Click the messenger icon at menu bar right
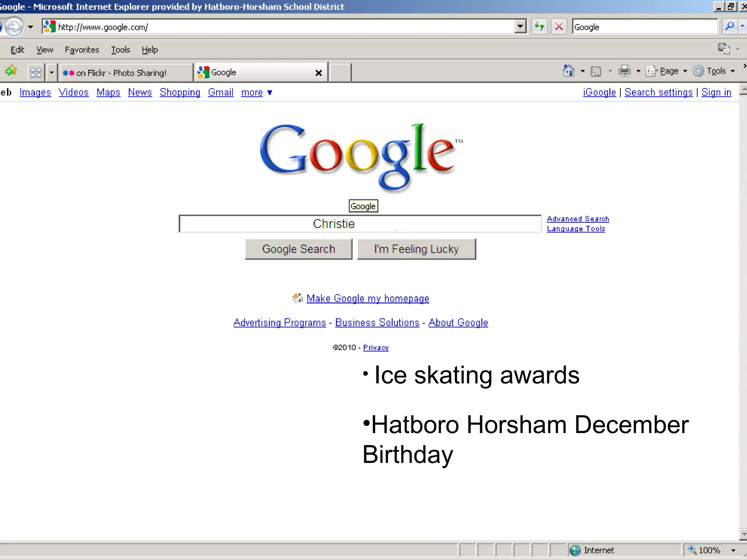Viewport: 747px width, 560px height. pyautogui.click(x=724, y=48)
